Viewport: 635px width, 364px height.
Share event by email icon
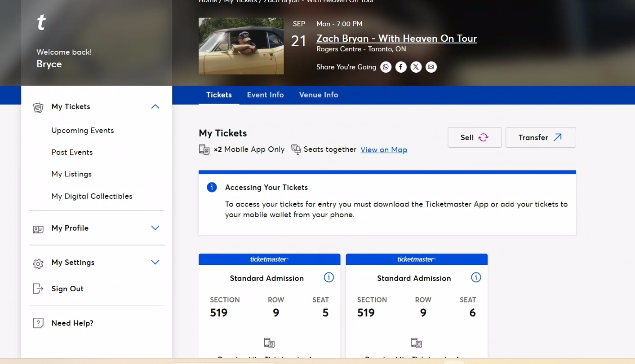431,67
